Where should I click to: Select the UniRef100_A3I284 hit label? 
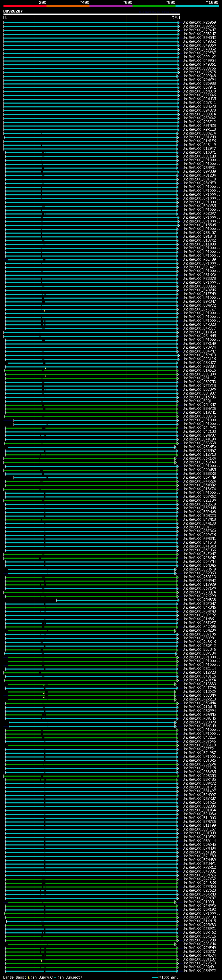(199, 175)
